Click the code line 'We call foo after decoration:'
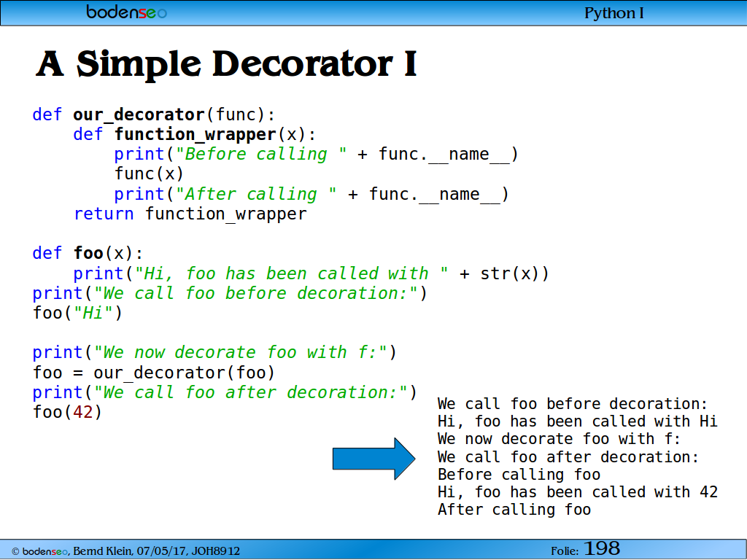747x560 pixels. click(225, 393)
